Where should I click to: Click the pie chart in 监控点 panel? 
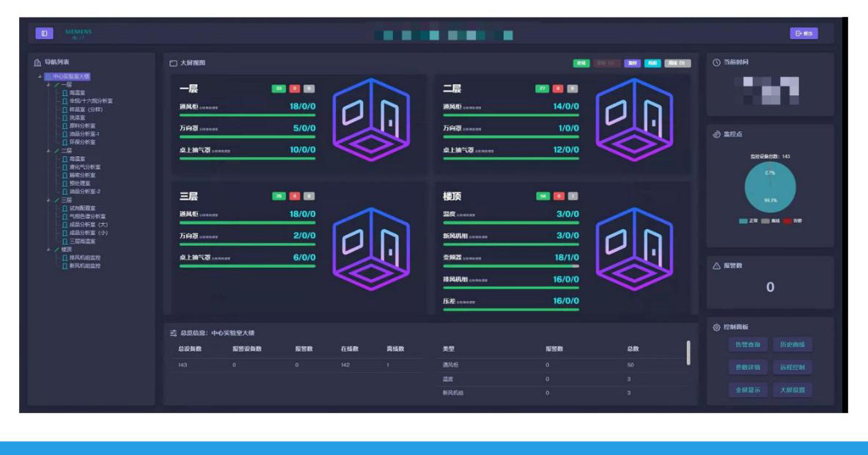point(770,187)
